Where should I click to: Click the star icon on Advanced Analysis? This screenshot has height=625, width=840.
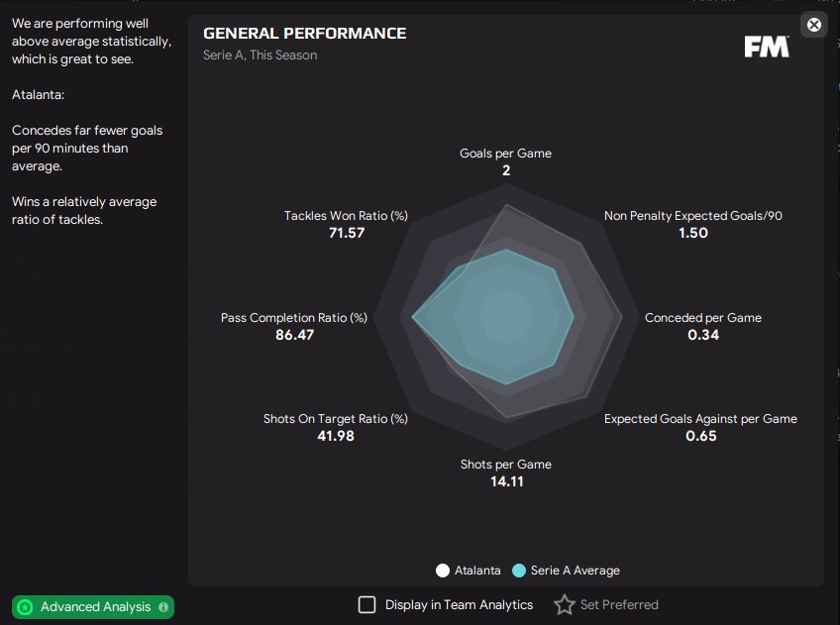pyautogui.click(x=25, y=607)
